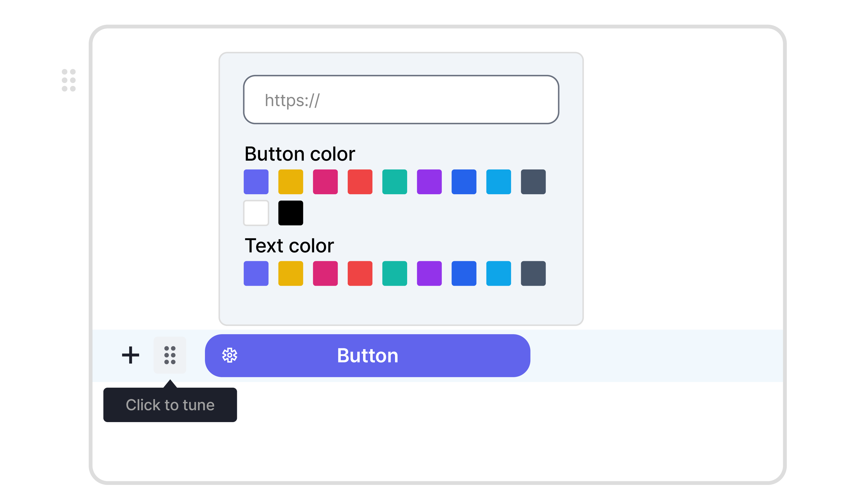The width and height of the screenshot is (868, 502).
Task: Select black as the button color
Action: (291, 213)
